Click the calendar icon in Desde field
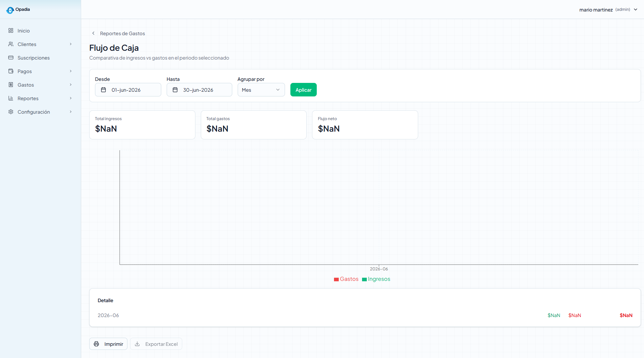The height and width of the screenshot is (358, 644). click(x=104, y=90)
